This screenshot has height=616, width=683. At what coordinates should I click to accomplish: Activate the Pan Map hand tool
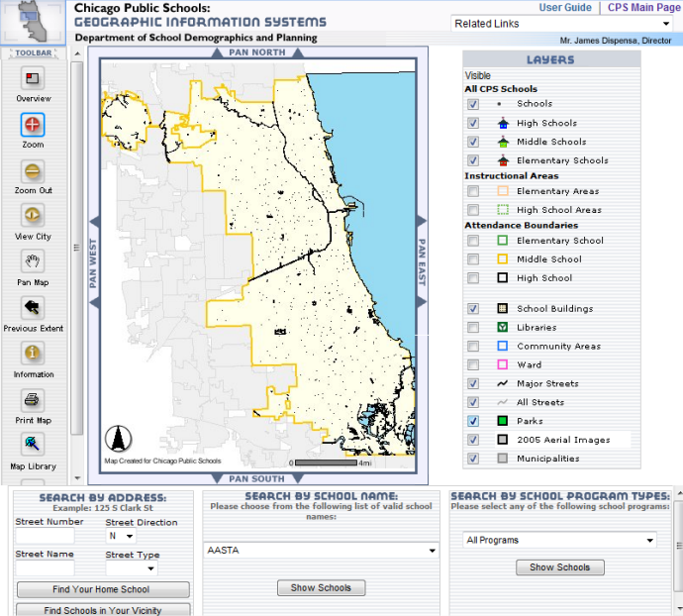pos(33,261)
